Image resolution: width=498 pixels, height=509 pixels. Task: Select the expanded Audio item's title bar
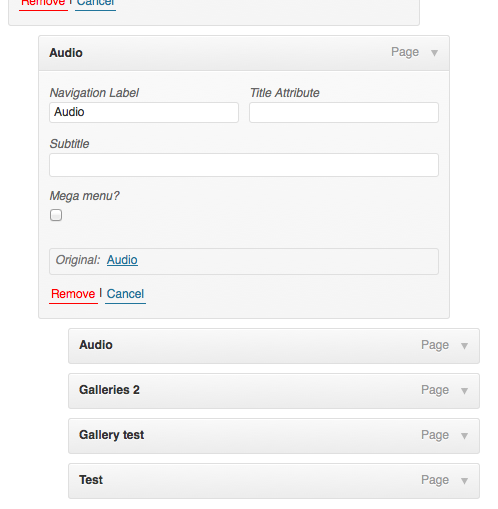pos(244,53)
